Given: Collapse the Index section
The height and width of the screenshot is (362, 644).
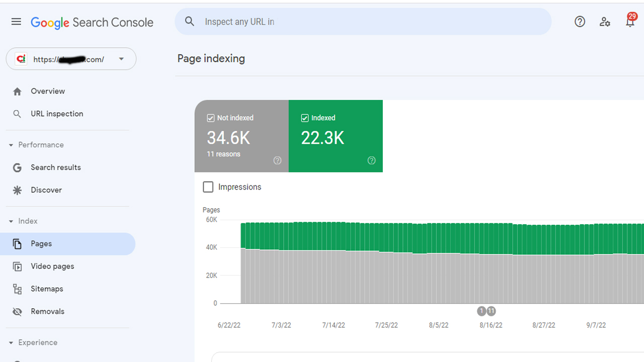Looking at the screenshot, I should pyautogui.click(x=11, y=221).
